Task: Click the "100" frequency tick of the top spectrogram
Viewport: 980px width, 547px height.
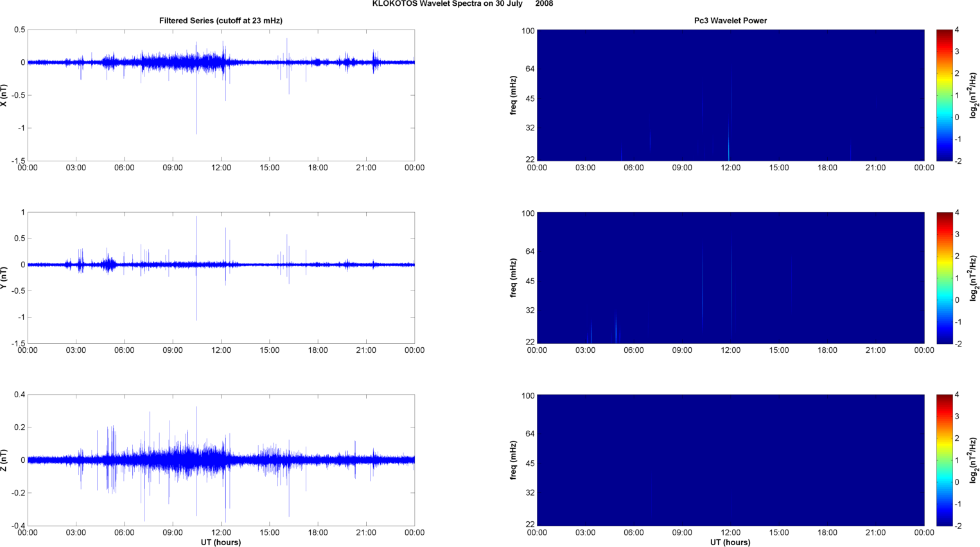Action: 528,31
